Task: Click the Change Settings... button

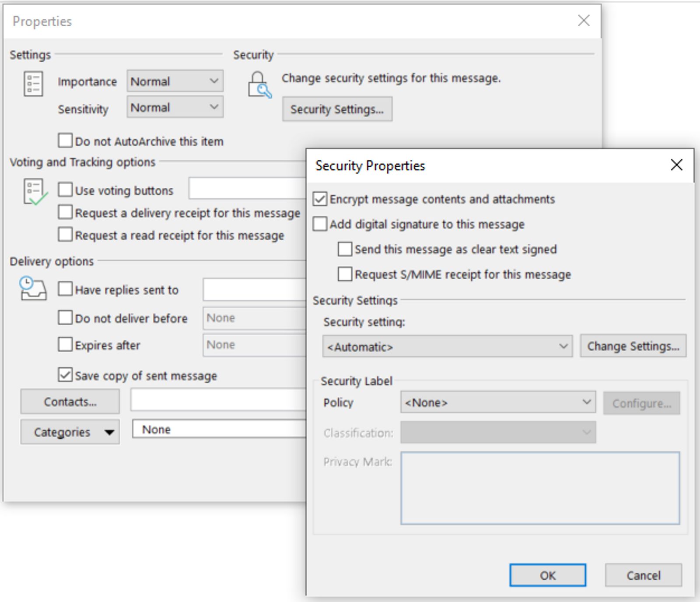Action: [x=633, y=346]
